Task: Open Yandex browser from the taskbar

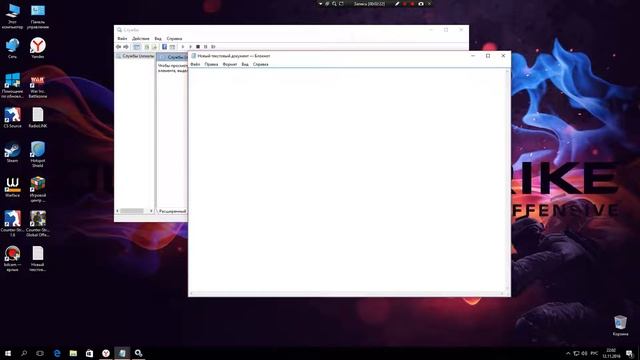Action: tap(106, 353)
